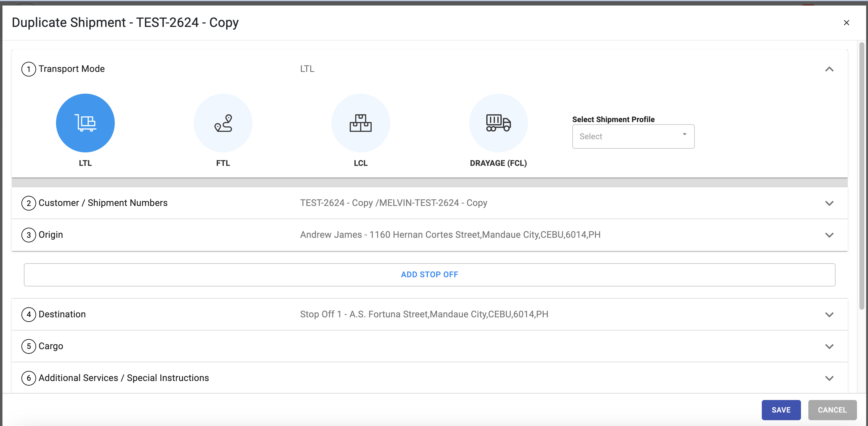The height and width of the screenshot is (426, 868).
Task: Click the Transport Mode heading
Action: pyautogui.click(x=71, y=69)
